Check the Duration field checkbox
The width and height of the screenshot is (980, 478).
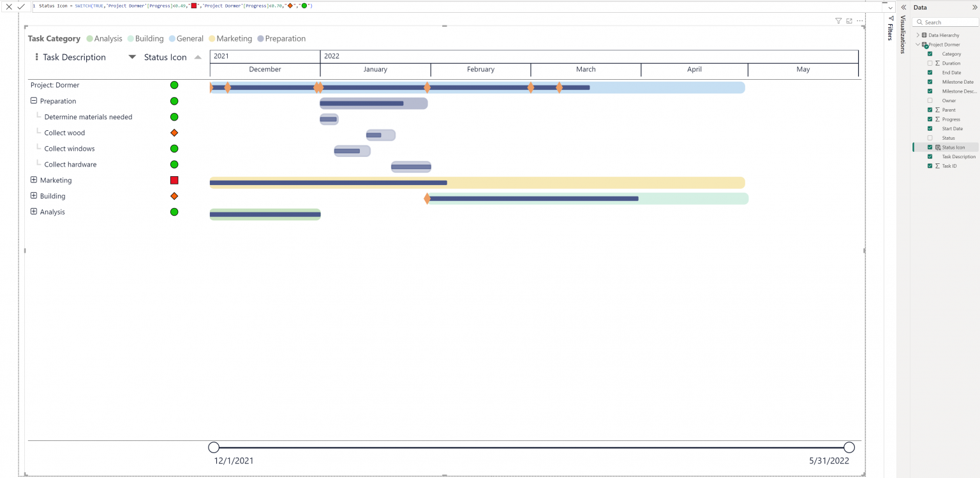(930, 63)
